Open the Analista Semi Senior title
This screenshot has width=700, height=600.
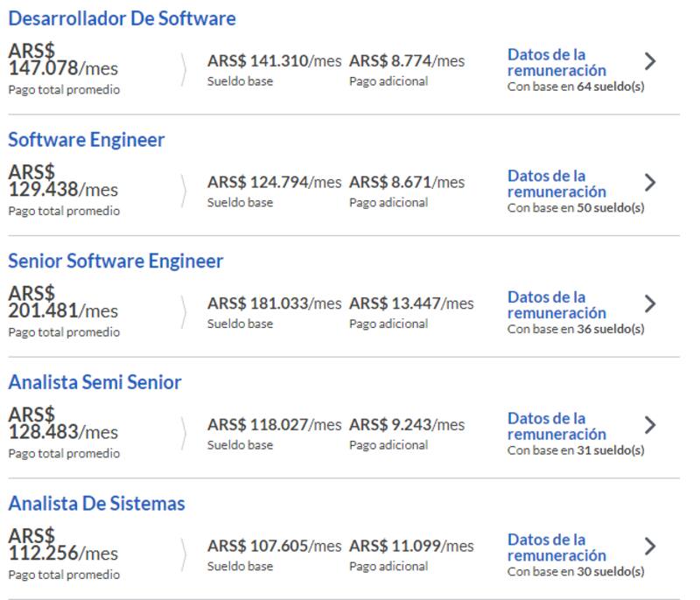click(94, 382)
